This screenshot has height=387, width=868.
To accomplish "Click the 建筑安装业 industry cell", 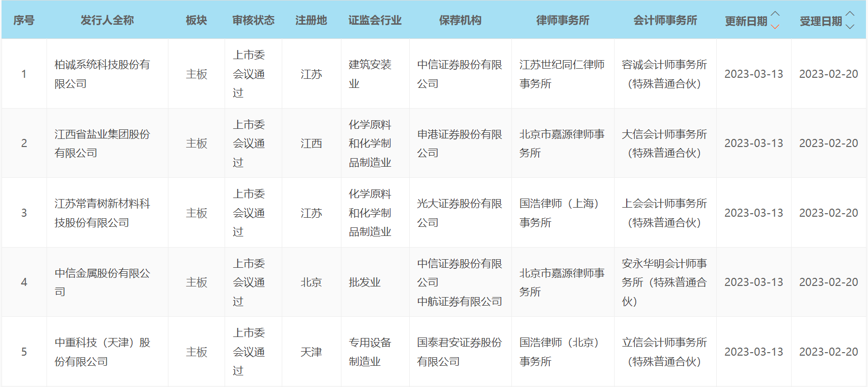I will coord(370,74).
